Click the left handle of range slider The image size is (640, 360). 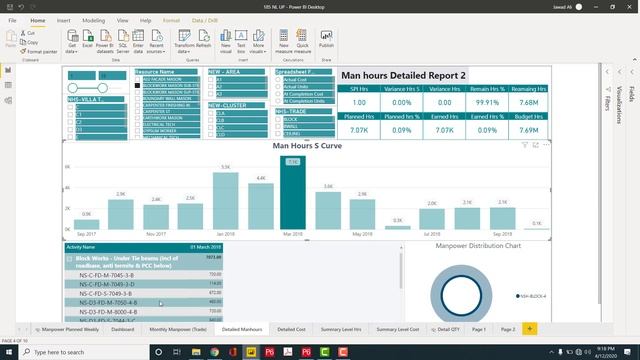tap(73, 88)
